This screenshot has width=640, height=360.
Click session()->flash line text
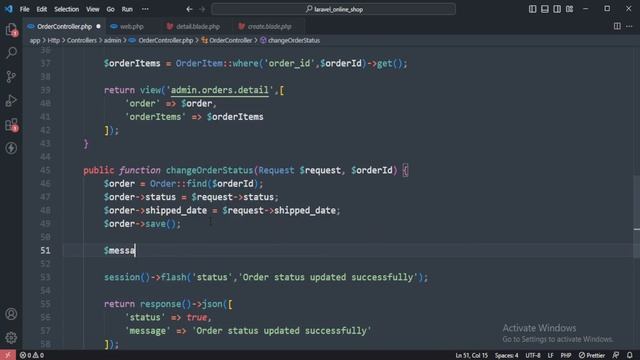coord(266,278)
